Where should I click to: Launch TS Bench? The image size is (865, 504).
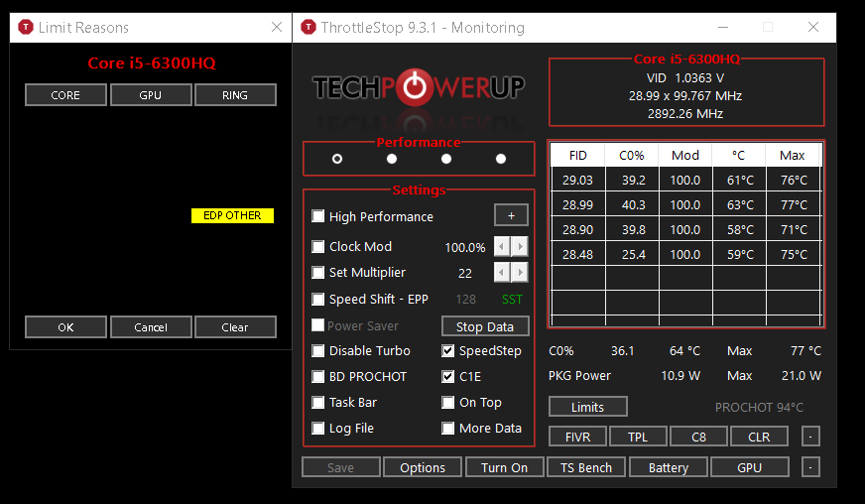pyautogui.click(x=586, y=467)
